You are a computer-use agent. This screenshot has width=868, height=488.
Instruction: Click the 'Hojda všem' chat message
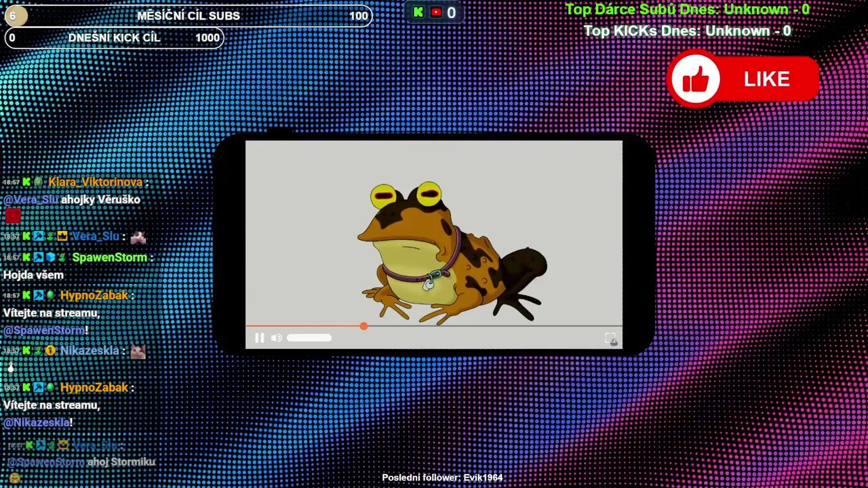33,275
